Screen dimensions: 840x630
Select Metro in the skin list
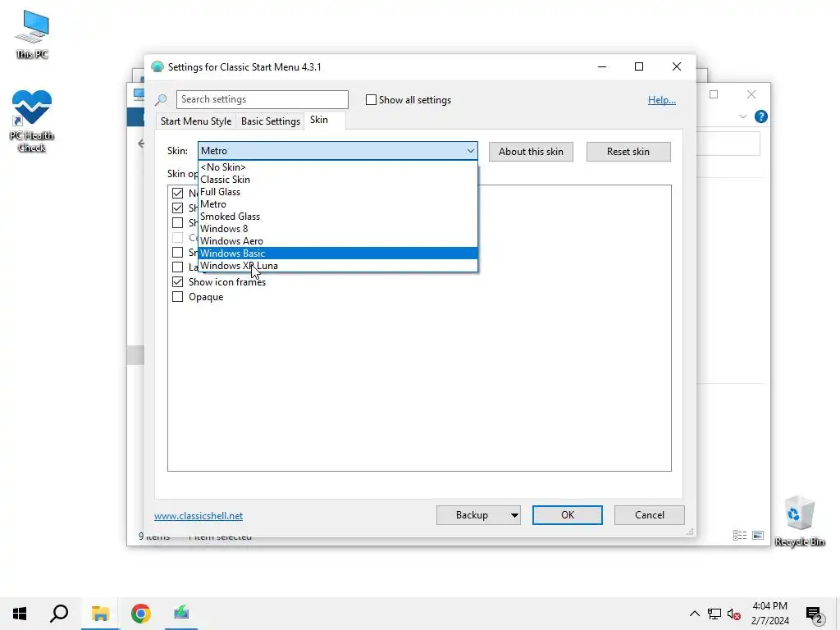[x=337, y=204]
